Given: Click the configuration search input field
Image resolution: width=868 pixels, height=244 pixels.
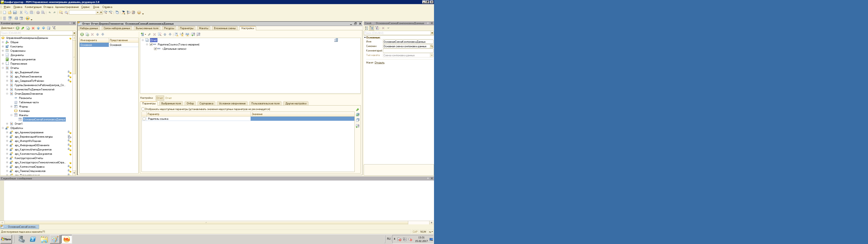Looking at the screenshot, I should (36, 33).
